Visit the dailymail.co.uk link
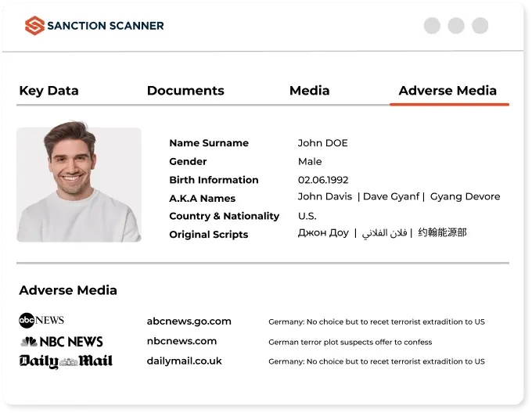Image resolution: width=532 pixels, height=413 pixels. [x=185, y=361]
